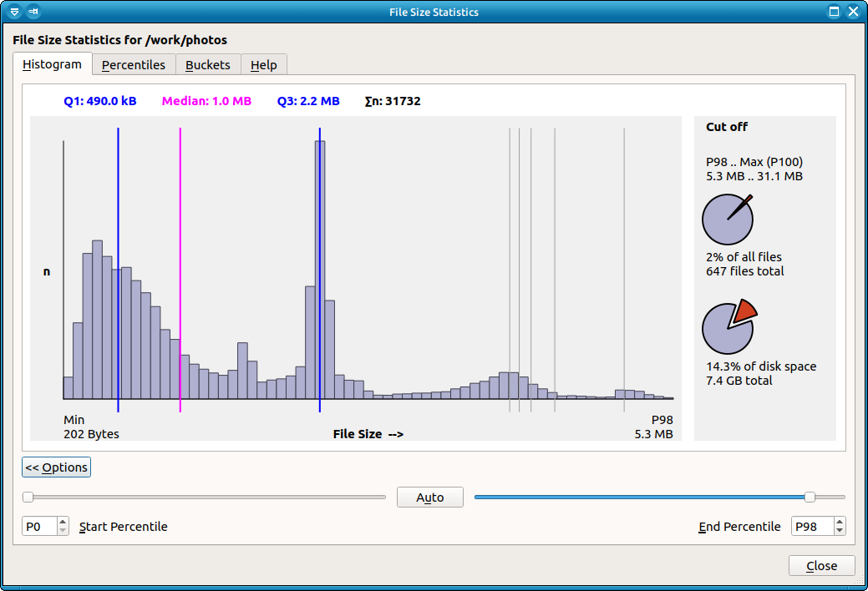The height and width of the screenshot is (591, 868).
Task: Click the disk space pie chart
Action: [729, 326]
